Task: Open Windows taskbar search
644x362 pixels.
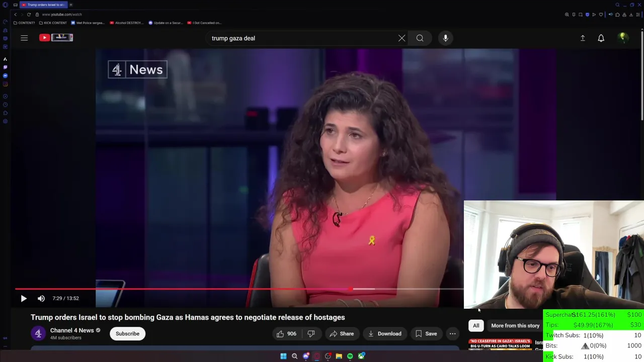Action: pos(294,356)
